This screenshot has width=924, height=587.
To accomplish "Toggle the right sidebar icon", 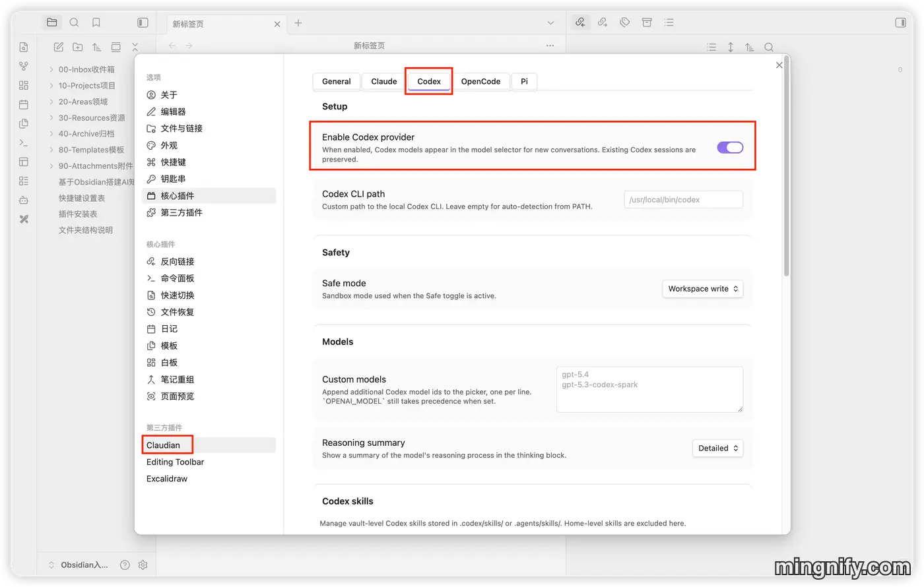I will [900, 22].
